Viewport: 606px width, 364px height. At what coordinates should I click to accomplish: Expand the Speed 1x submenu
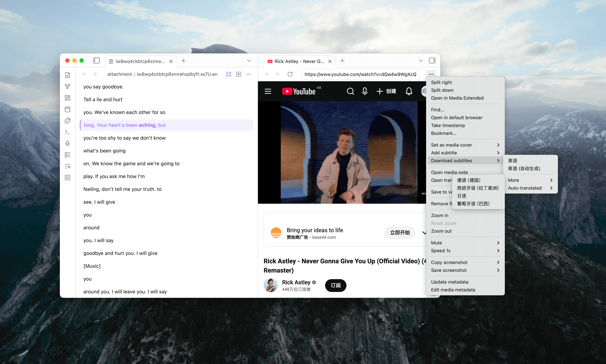tap(465, 251)
